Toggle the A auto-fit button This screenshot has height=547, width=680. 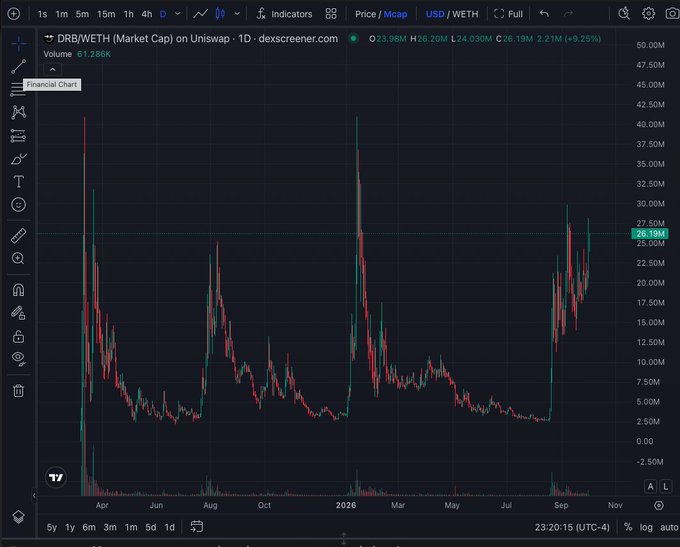pyautogui.click(x=650, y=486)
